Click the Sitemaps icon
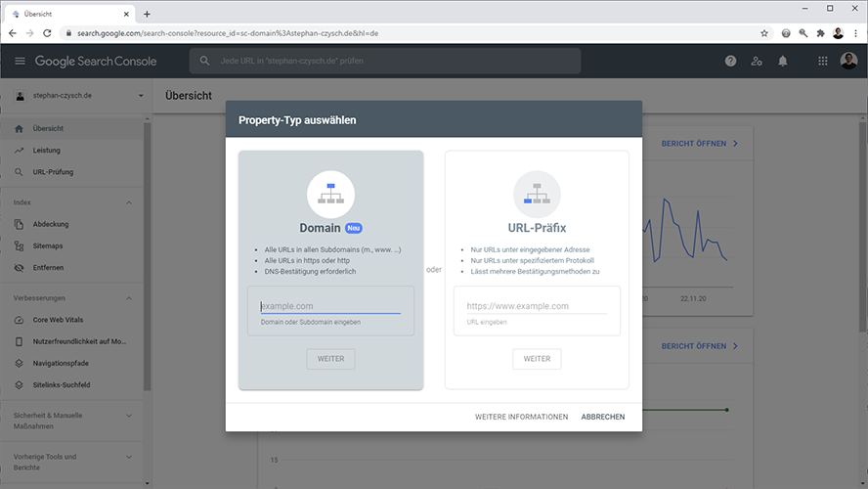Image resolution: width=868 pixels, height=489 pixels. click(19, 245)
